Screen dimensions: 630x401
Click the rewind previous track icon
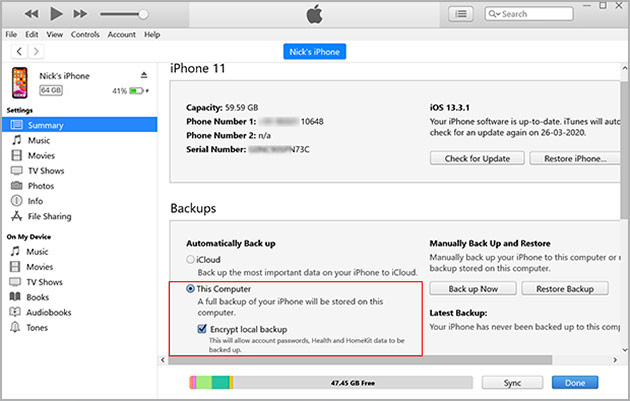click(x=31, y=15)
